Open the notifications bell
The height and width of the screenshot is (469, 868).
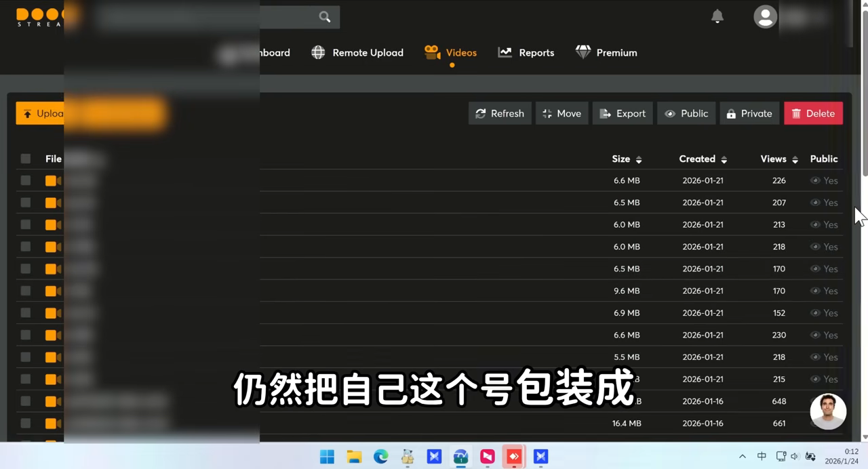[717, 16]
